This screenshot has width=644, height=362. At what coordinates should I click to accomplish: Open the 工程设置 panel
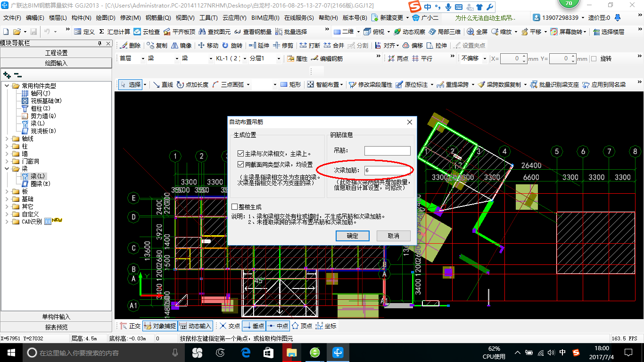pos(57,53)
